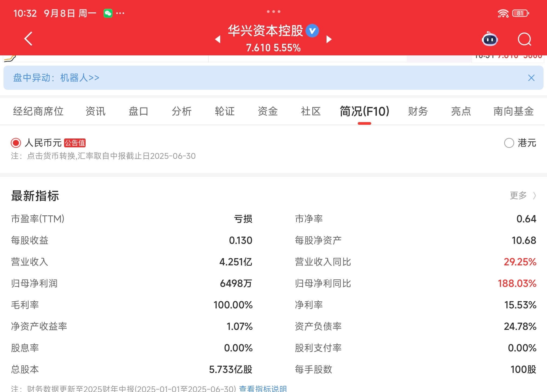
Task: Tap 市盈率(TTM) 亏损 value
Action: [x=243, y=219]
